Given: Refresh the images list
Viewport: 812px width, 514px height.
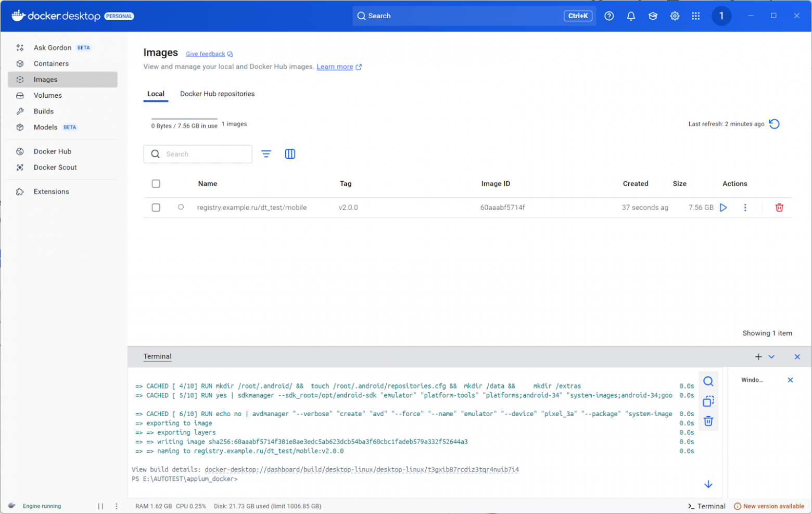Looking at the screenshot, I should 775,124.
